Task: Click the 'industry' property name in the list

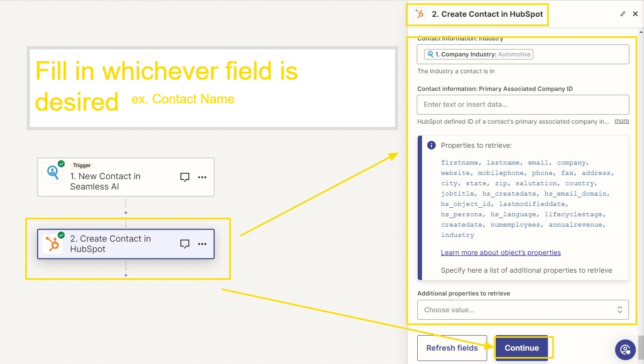Action: [x=457, y=235]
